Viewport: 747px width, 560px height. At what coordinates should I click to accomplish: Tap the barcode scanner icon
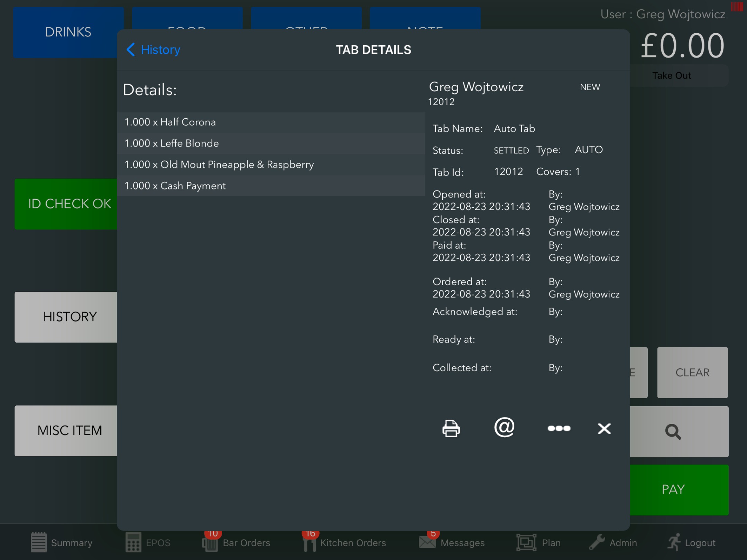pos(737,7)
